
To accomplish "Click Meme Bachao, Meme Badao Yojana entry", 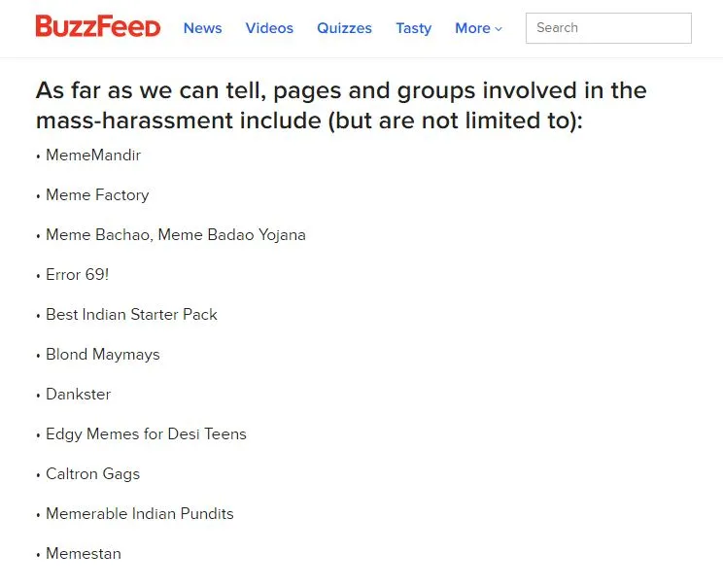I will pos(176,235).
